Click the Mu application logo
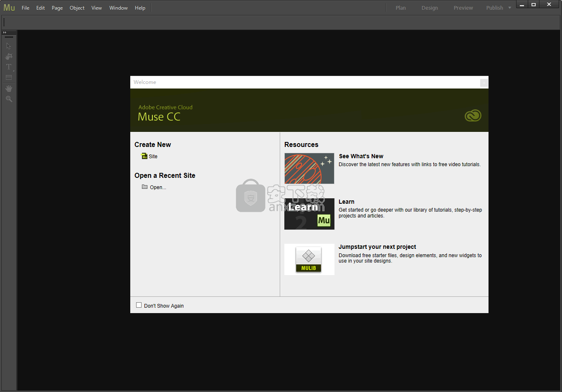The image size is (562, 392). (x=9, y=8)
